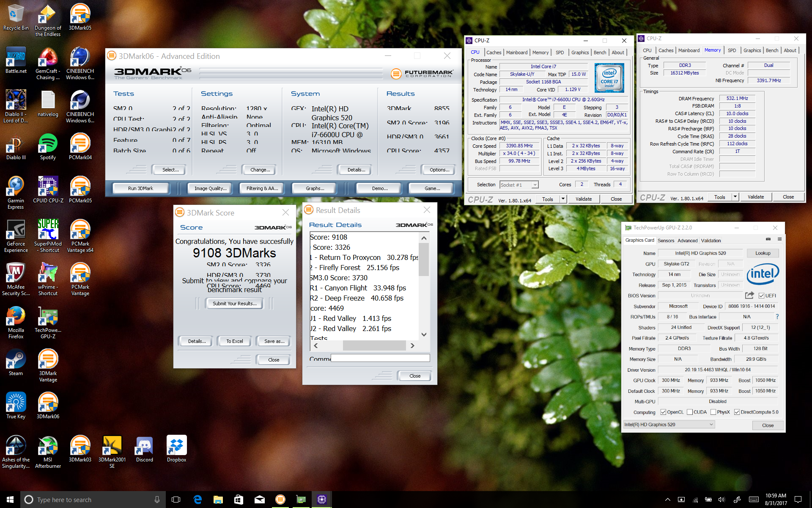Launch Mozilla Firefox from the desktop
The width and height of the screenshot is (812, 508).
16,322
